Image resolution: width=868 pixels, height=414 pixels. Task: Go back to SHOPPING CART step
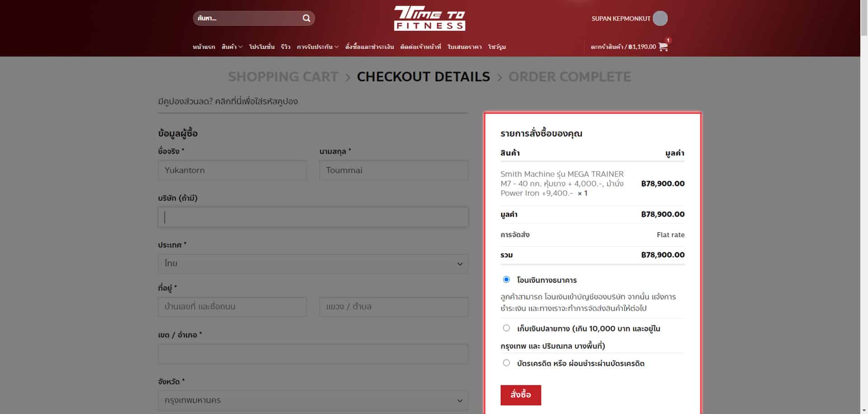283,77
